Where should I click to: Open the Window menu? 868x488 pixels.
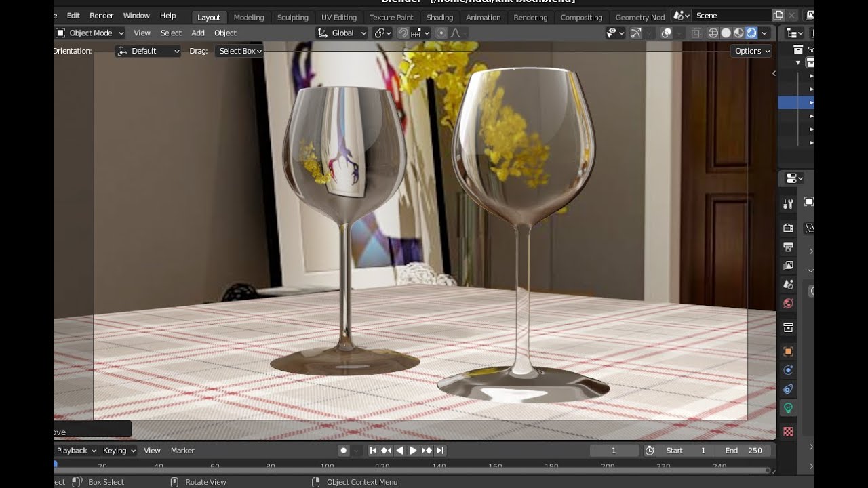(x=136, y=16)
